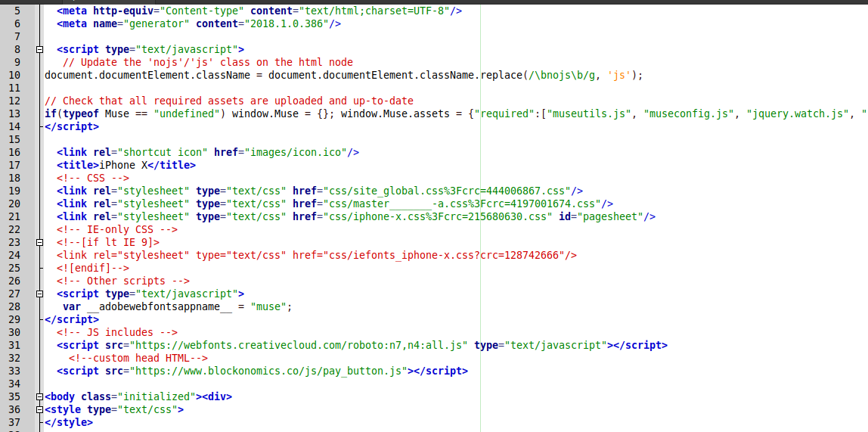Select line number 33 in the margin
Viewport: 868px width, 432px height.
15,371
